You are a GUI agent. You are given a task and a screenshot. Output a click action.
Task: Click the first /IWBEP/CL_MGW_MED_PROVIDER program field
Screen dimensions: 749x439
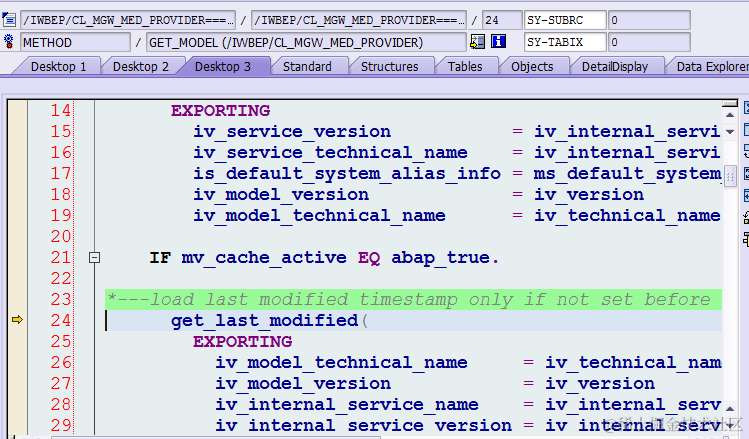click(x=128, y=20)
